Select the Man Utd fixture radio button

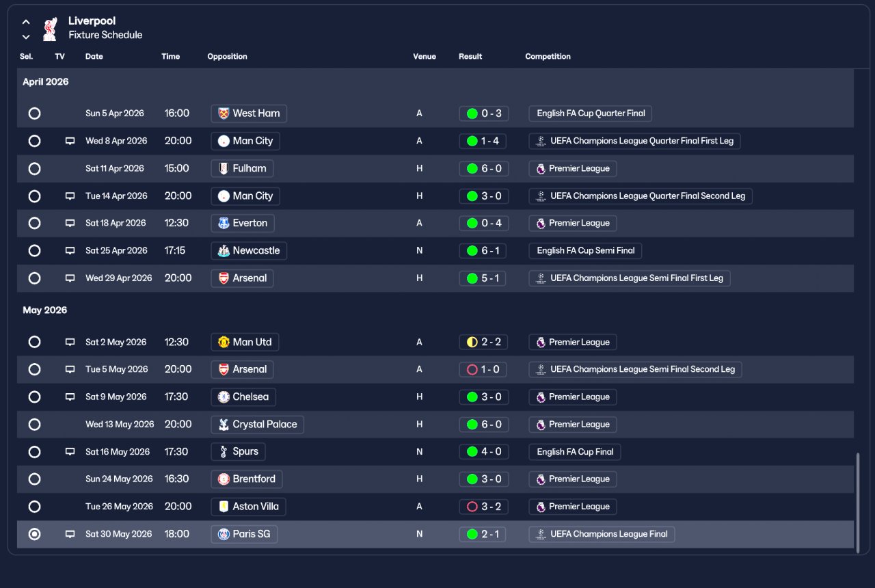pos(34,342)
